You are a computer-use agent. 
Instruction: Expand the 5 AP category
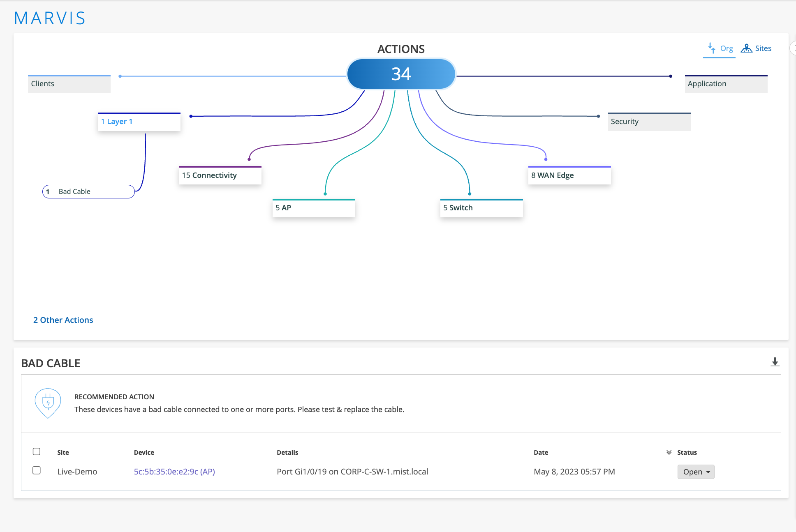[313, 208]
